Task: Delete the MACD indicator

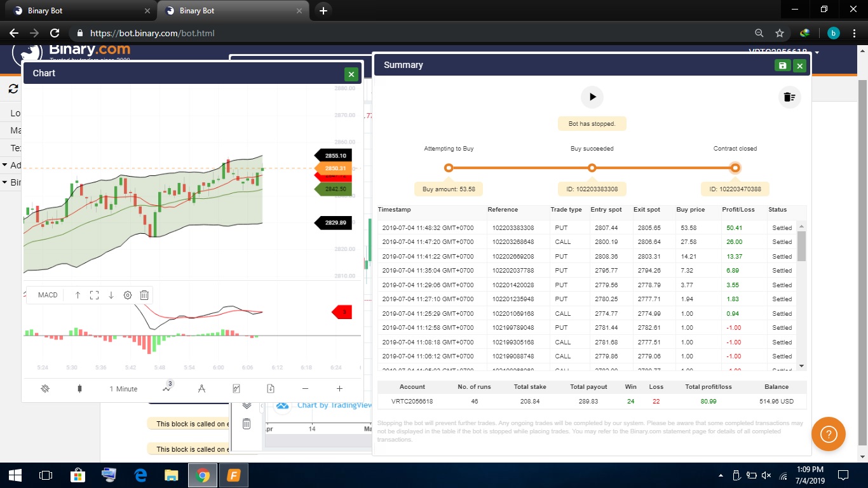Action: (x=144, y=295)
